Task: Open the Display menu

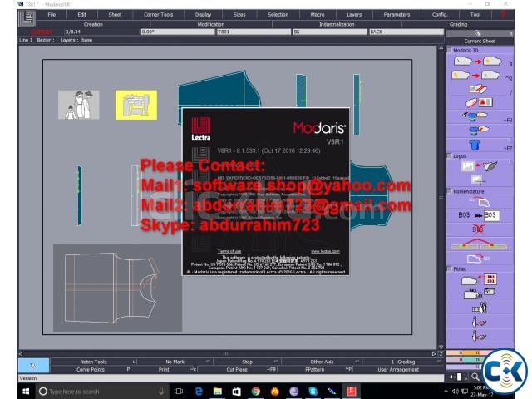Action: (203, 15)
